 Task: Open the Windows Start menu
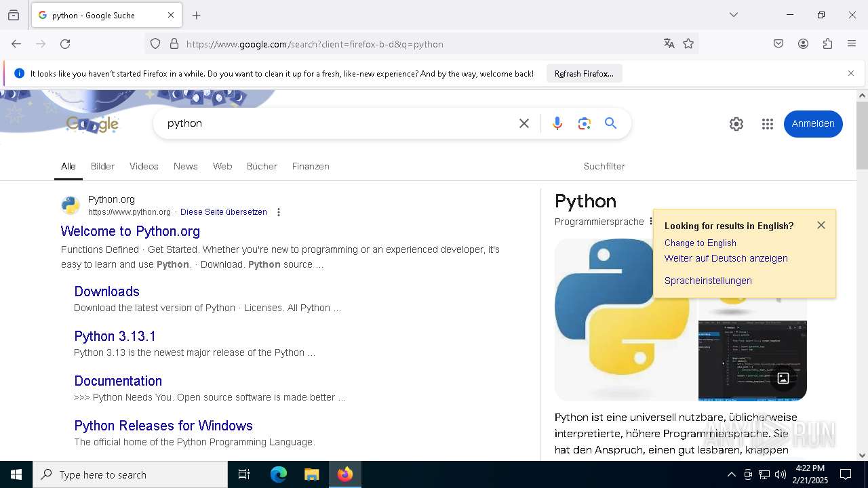click(16, 474)
